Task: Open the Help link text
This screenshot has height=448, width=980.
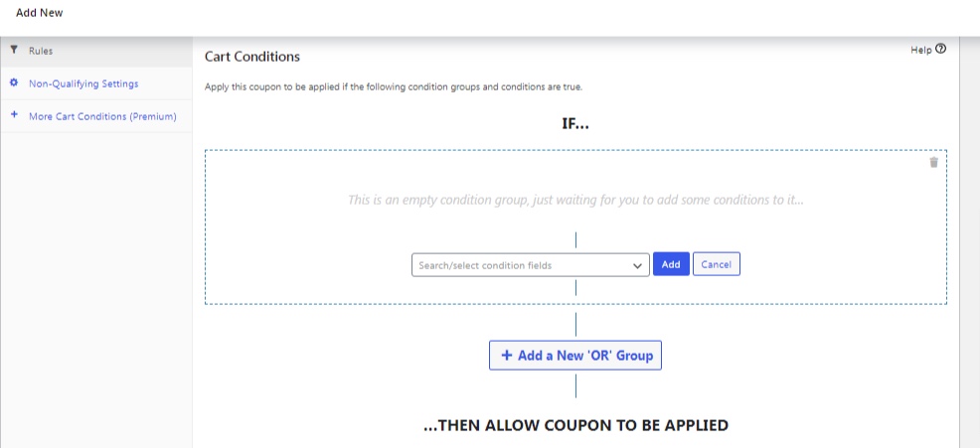Action: (x=920, y=50)
